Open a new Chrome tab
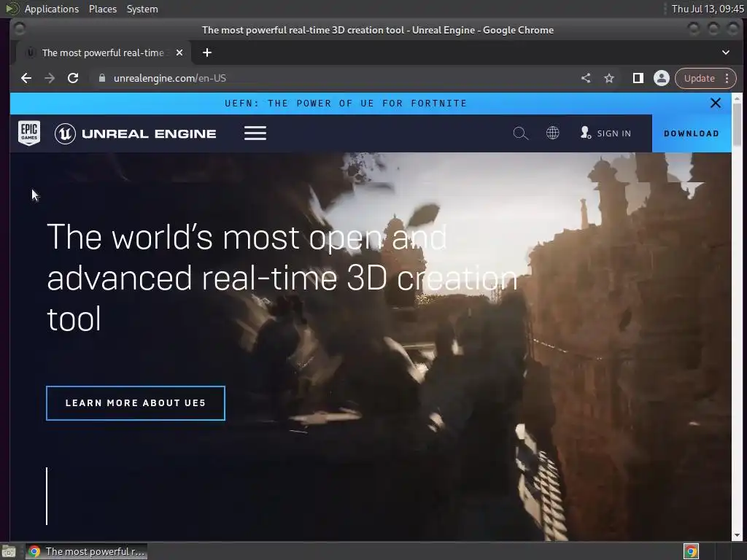 point(206,52)
